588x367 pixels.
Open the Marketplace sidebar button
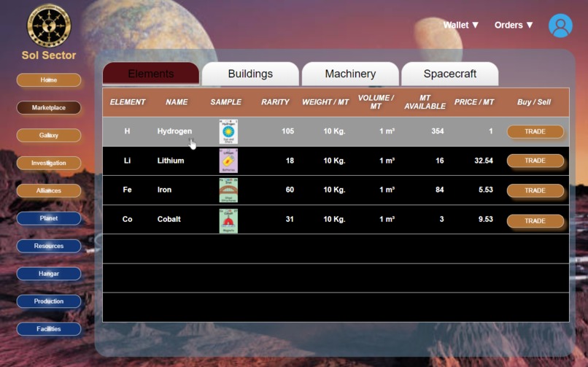(x=49, y=107)
